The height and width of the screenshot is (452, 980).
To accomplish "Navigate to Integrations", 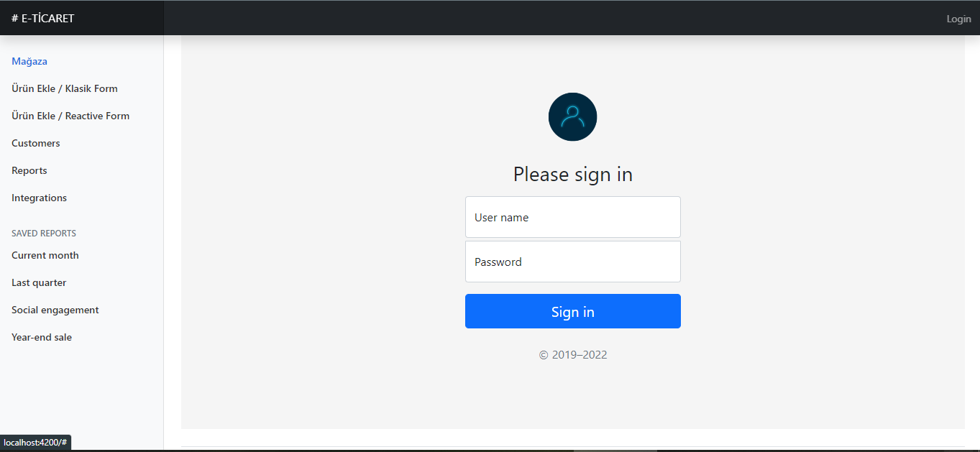I will [39, 198].
